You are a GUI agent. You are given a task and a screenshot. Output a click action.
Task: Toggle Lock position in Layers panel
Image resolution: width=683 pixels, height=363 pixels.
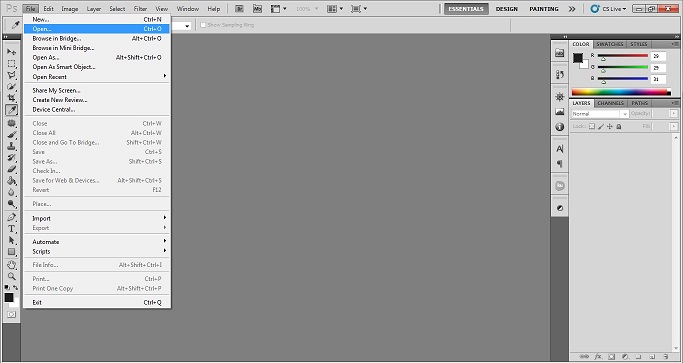point(610,126)
